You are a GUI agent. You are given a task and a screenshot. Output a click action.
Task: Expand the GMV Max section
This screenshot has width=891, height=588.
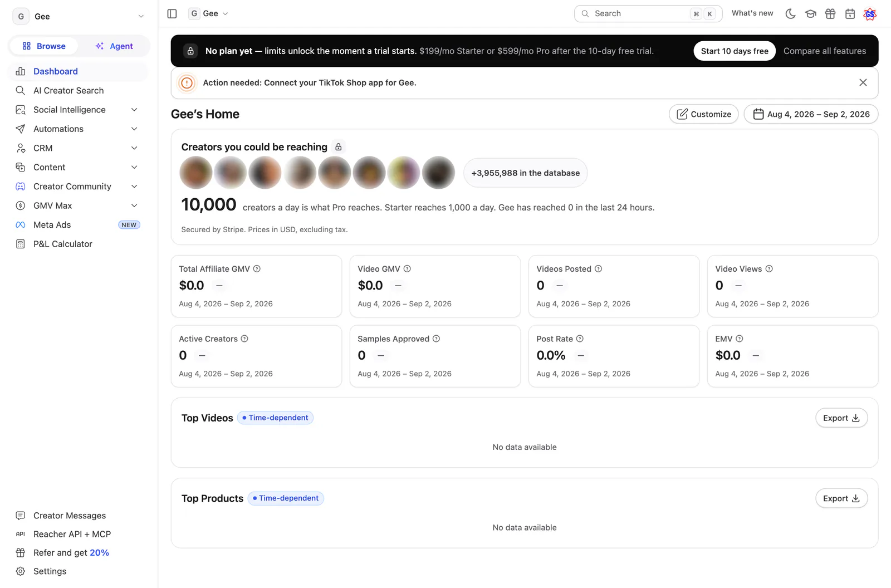coord(78,205)
